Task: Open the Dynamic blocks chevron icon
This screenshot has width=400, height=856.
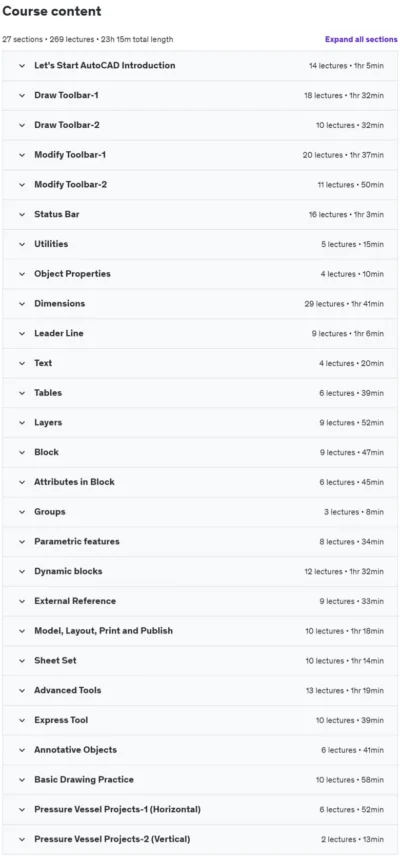Action: (x=22, y=572)
